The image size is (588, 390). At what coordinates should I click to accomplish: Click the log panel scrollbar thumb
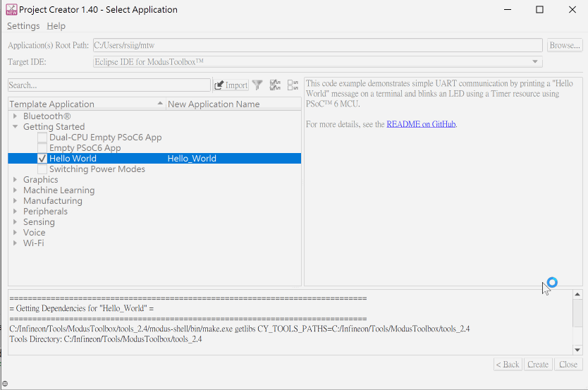[577, 312]
